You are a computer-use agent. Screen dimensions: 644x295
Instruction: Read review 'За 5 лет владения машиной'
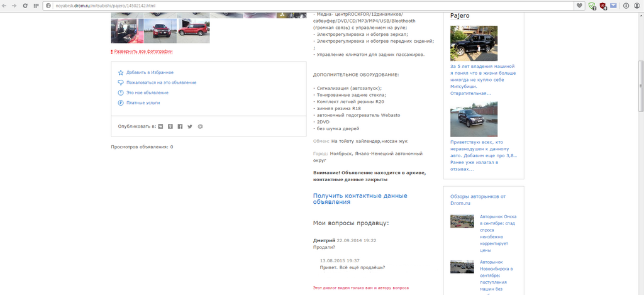483,80
